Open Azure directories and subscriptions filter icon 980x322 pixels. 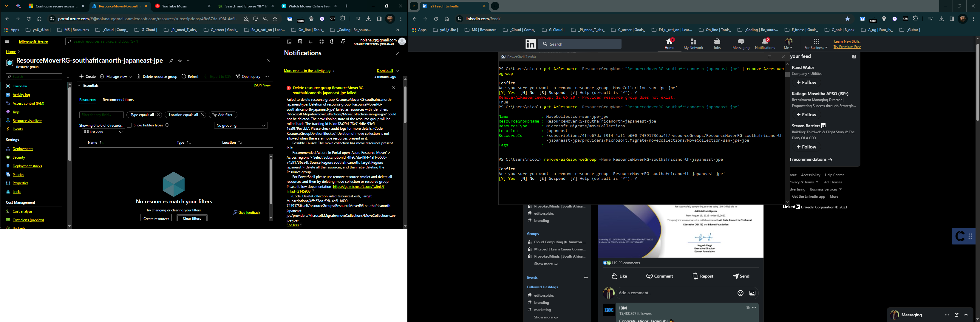tap(300, 41)
